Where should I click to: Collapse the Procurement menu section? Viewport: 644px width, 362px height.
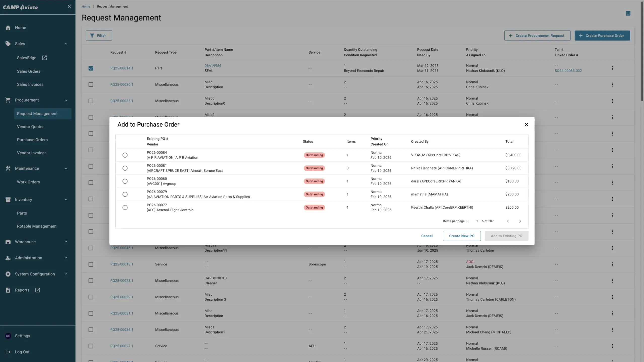point(66,100)
